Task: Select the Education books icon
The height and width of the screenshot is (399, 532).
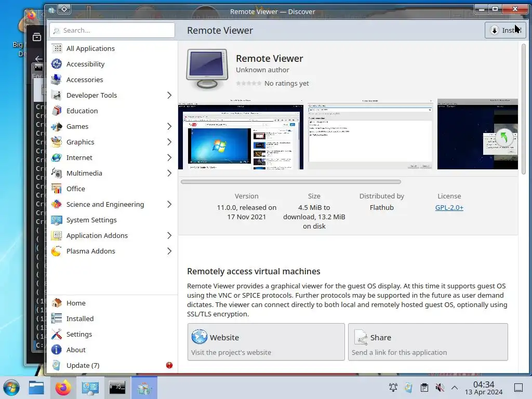Action: click(57, 111)
